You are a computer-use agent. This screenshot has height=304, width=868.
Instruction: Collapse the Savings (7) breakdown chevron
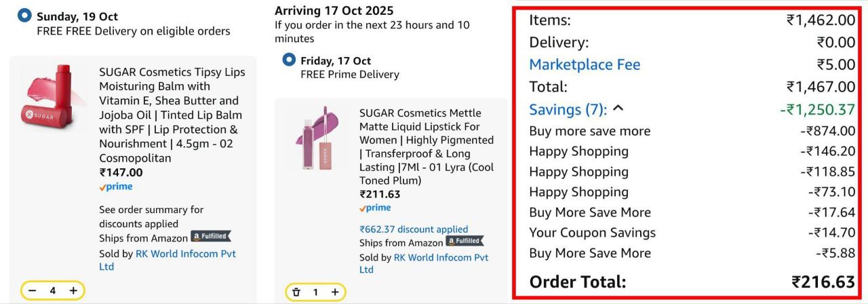(618, 109)
